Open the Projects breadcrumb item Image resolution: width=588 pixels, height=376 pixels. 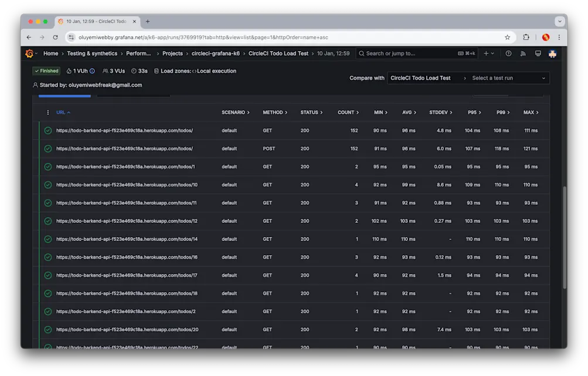[x=172, y=53]
